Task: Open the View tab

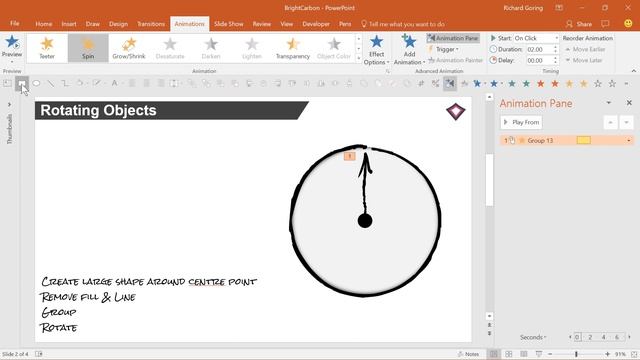Action: 287,24
